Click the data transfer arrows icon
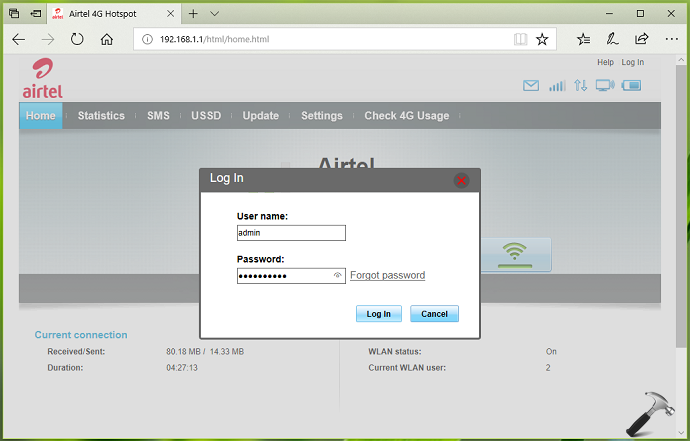This screenshot has height=441, width=690. click(580, 85)
